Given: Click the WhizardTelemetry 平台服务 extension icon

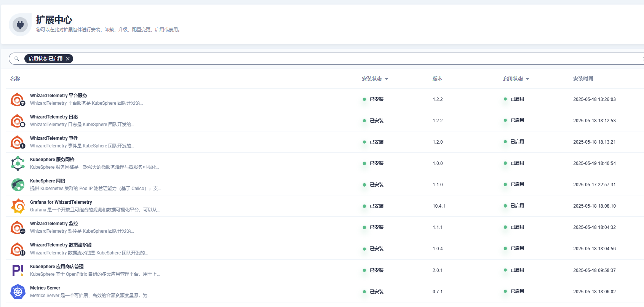Looking at the screenshot, I should (18, 99).
